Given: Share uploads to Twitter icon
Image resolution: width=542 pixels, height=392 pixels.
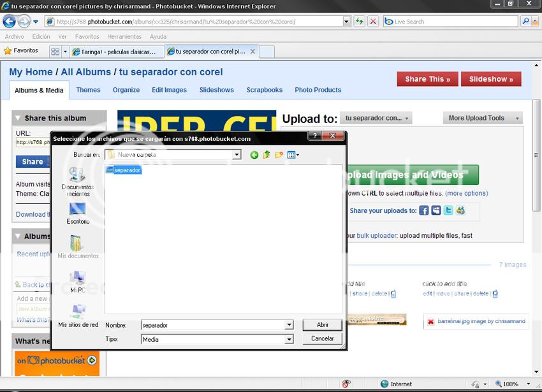Looking at the screenshot, I should pos(448,210).
